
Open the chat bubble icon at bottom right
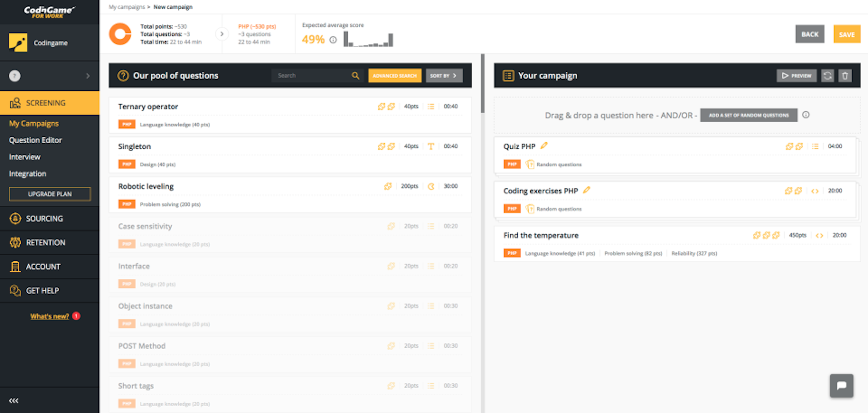point(842,386)
